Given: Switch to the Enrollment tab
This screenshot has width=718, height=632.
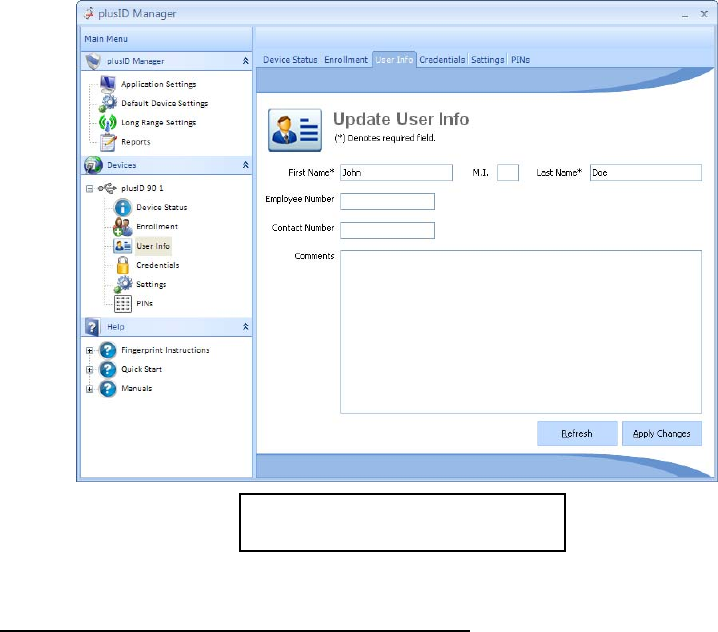Looking at the screenshot, I should point(346,60).
